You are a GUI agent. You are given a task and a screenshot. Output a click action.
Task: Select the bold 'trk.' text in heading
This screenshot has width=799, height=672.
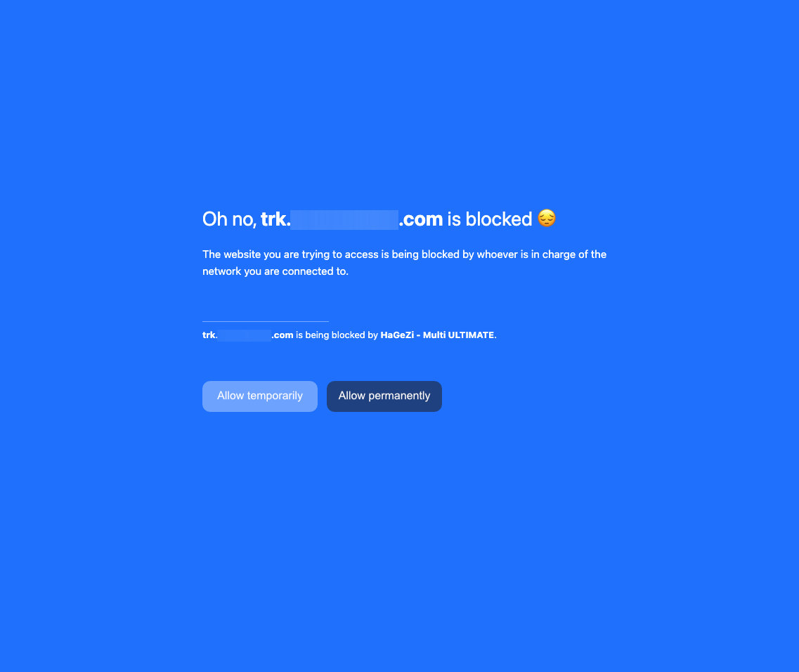pyautogui.click(x=275, y=219)
